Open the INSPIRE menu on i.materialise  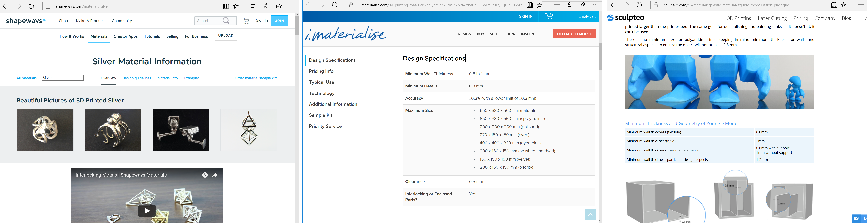[528, 34]
